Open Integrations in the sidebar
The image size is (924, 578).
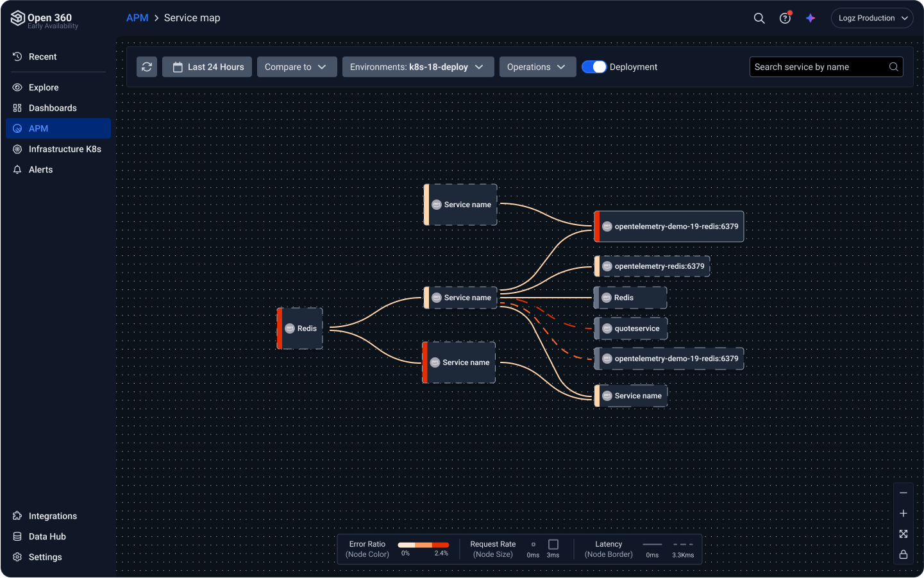point(58,516)
